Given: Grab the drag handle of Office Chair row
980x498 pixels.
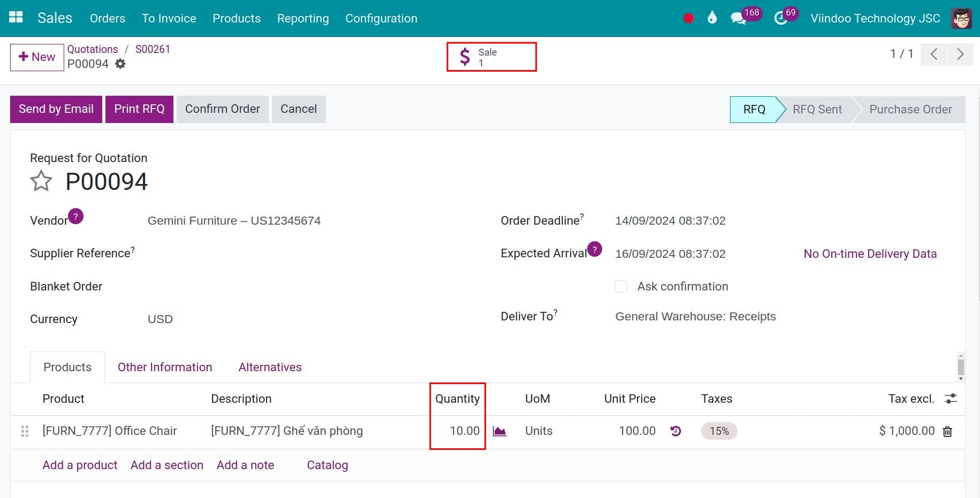Looking at the screenshot, I should click(x=25, y=431).
